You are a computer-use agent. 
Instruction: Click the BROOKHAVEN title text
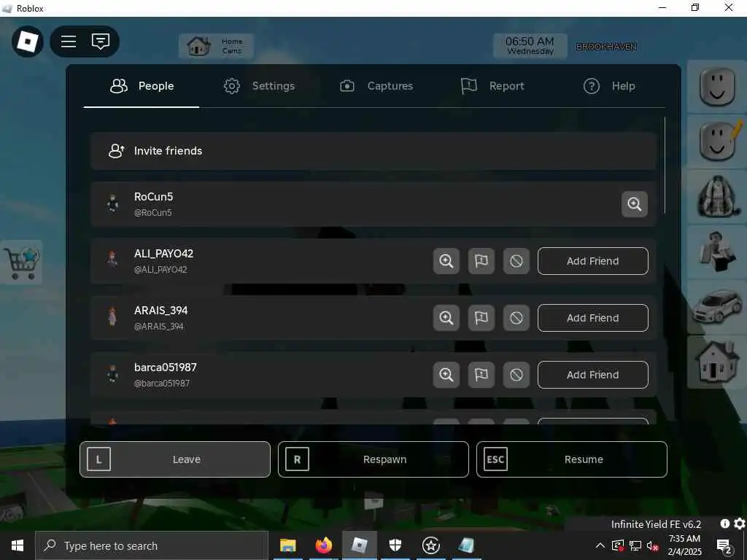click(x=606, y=47)
